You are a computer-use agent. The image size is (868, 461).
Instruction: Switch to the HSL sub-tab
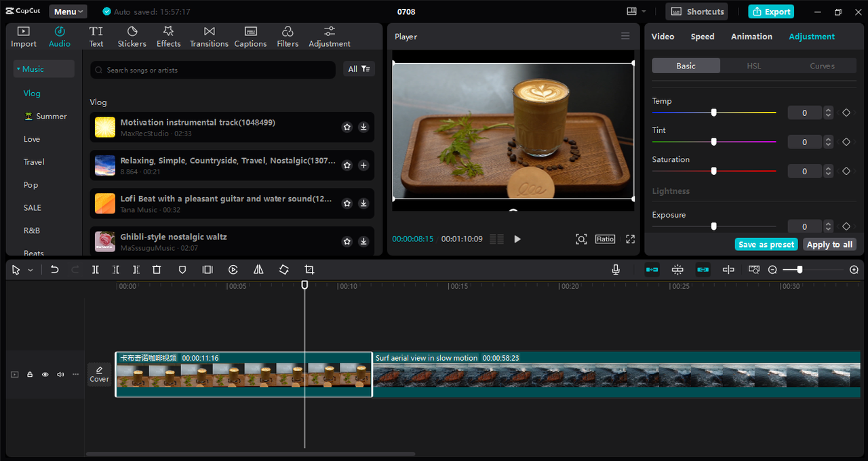[x=754, y=66]
